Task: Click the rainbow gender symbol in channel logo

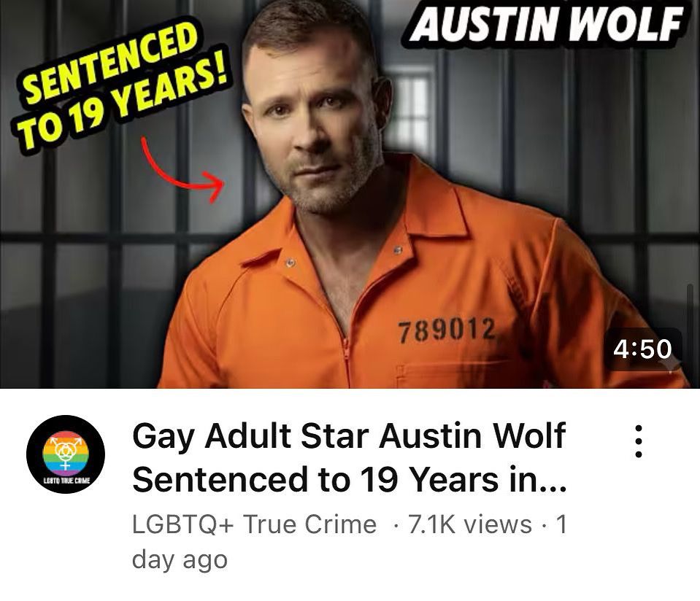Action: point(66,452)
